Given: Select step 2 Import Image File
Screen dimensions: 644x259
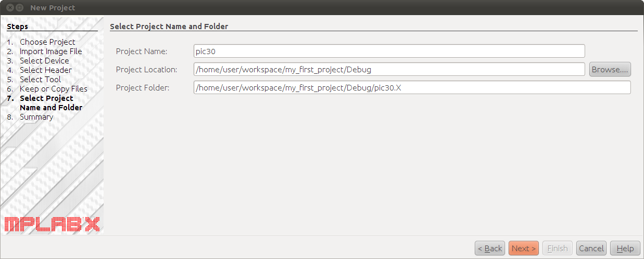Looking at the screenshot, I should 51,51.
